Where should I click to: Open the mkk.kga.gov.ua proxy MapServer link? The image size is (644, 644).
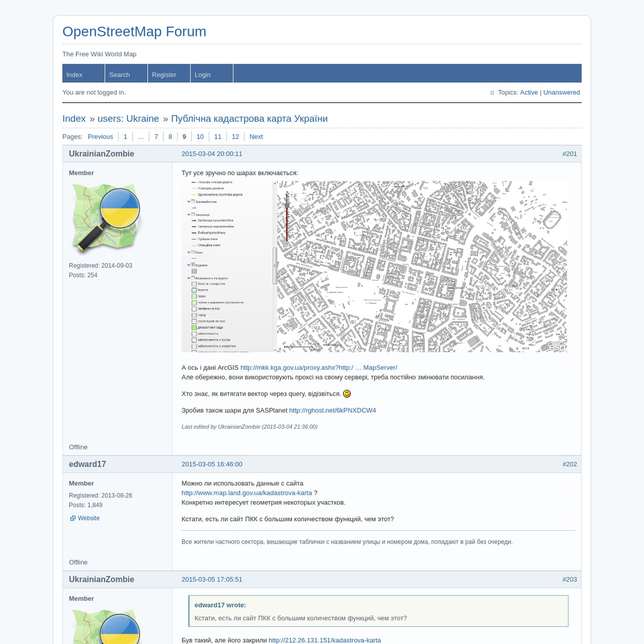point(319,368)
